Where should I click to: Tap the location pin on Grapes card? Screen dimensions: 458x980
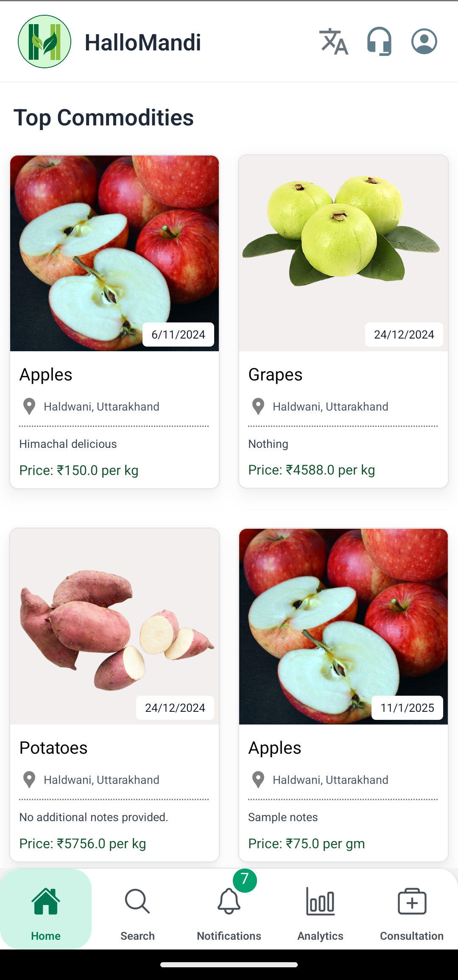point(258,406)
